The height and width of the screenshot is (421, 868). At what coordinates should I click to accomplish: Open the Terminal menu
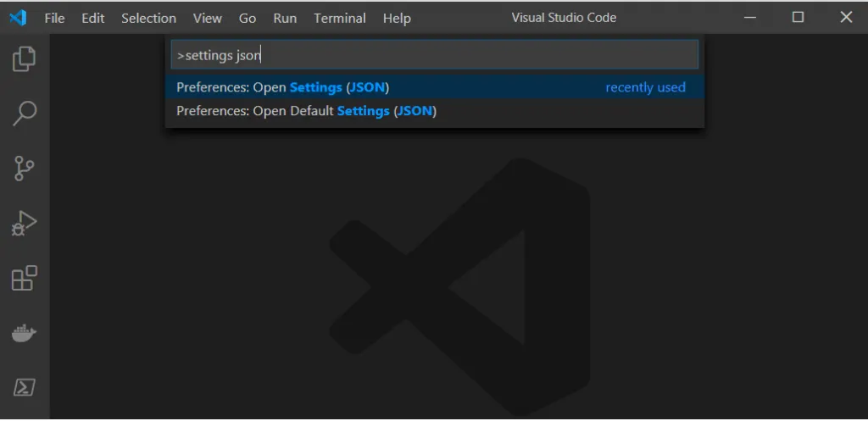point(339,18)
